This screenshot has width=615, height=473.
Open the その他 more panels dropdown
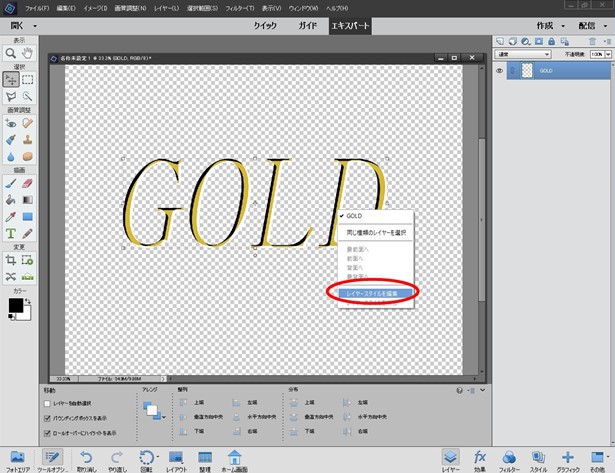point(598,461)
